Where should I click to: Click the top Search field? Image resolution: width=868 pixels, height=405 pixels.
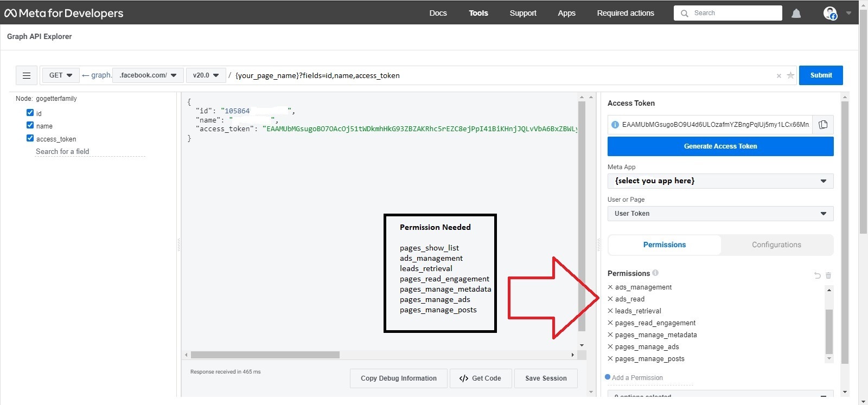point(728,13)
